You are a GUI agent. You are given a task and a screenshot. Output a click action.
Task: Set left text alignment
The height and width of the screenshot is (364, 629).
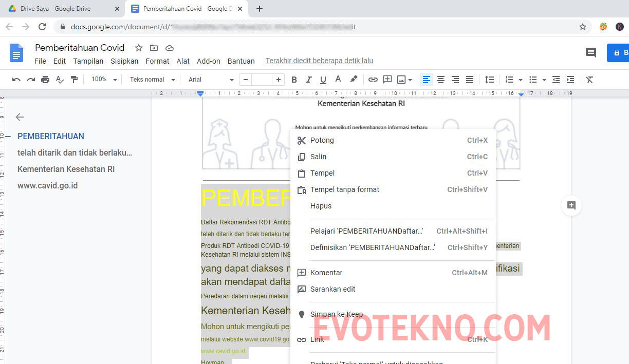426,80
